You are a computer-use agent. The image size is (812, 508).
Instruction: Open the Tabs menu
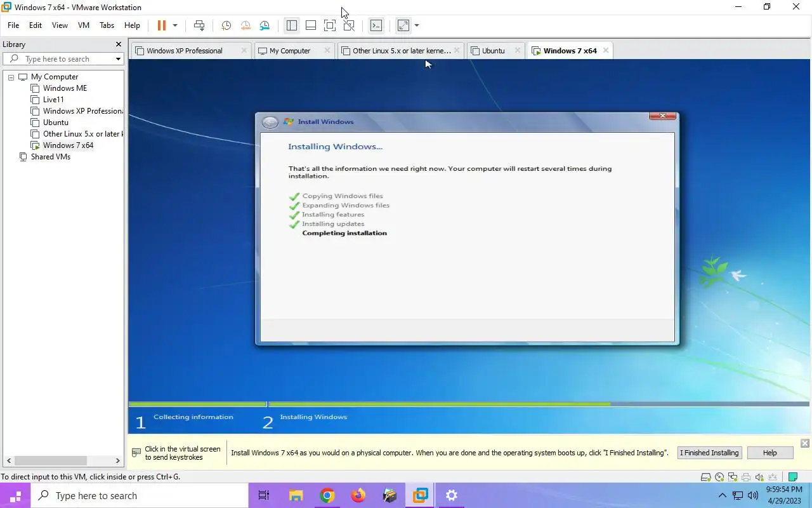point(107,25)
